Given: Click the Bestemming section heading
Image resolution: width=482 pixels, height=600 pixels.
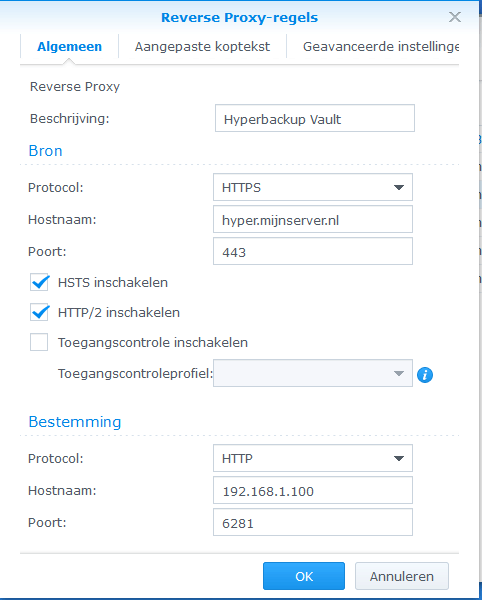Looking at the screenshot, I should [x=75, y=422].
